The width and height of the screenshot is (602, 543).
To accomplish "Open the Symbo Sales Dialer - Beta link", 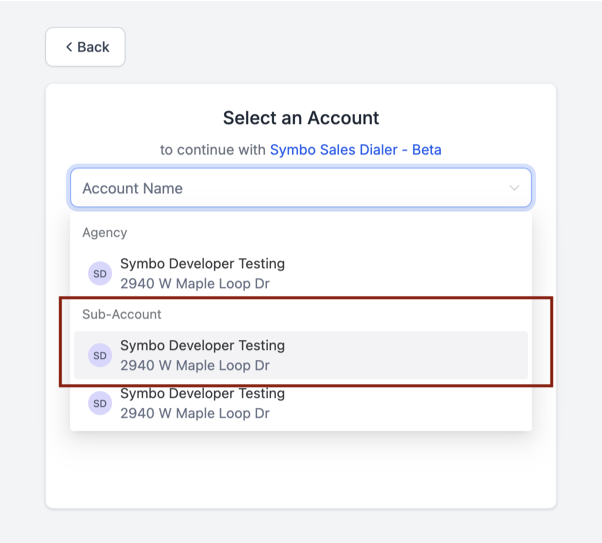I will pos(356,150).
